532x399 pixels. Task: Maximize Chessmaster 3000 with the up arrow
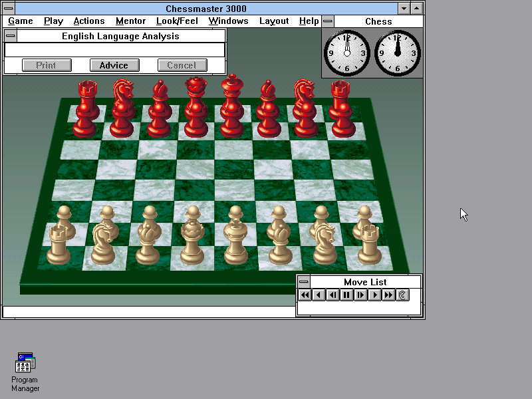(417, 9)
